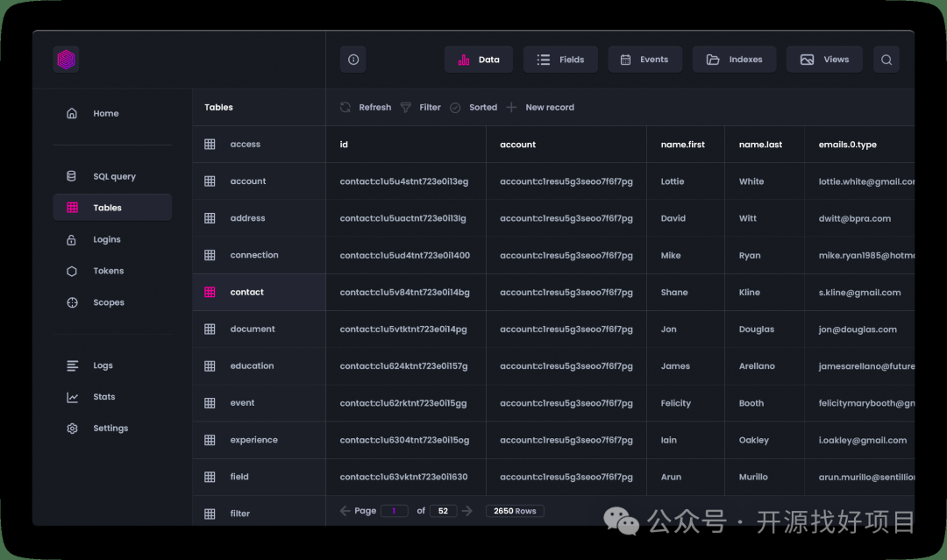Open the Home sidebar item

(106, 113)
